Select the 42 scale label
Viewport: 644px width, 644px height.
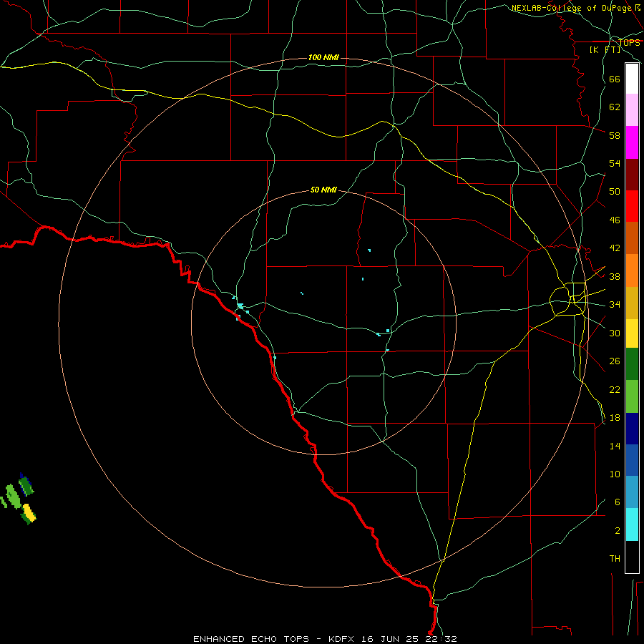point(615,248)
